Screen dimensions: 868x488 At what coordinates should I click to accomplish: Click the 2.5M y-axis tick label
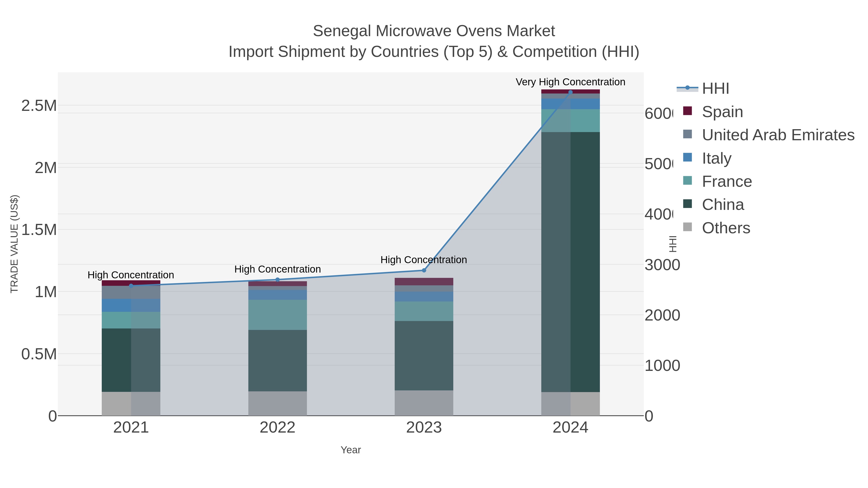point(39,105)
